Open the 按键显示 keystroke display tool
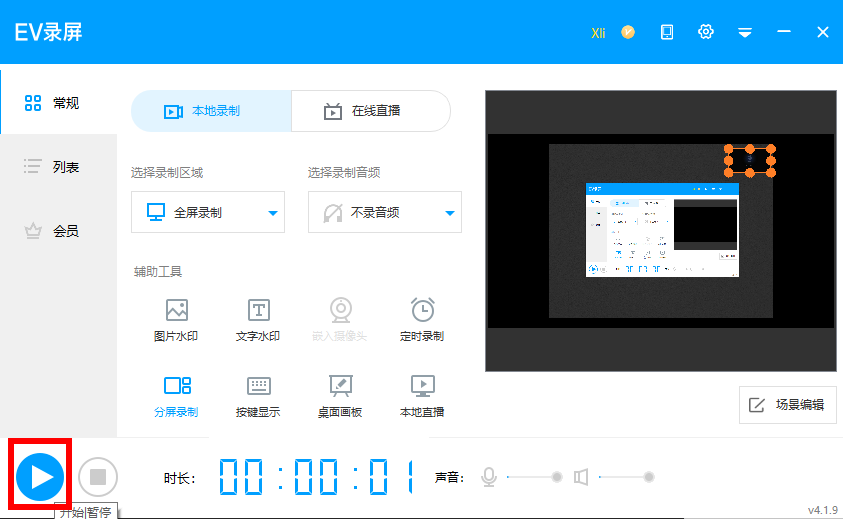Image resolution: width=843 pixels, height=519 pixels. point(258,397)
